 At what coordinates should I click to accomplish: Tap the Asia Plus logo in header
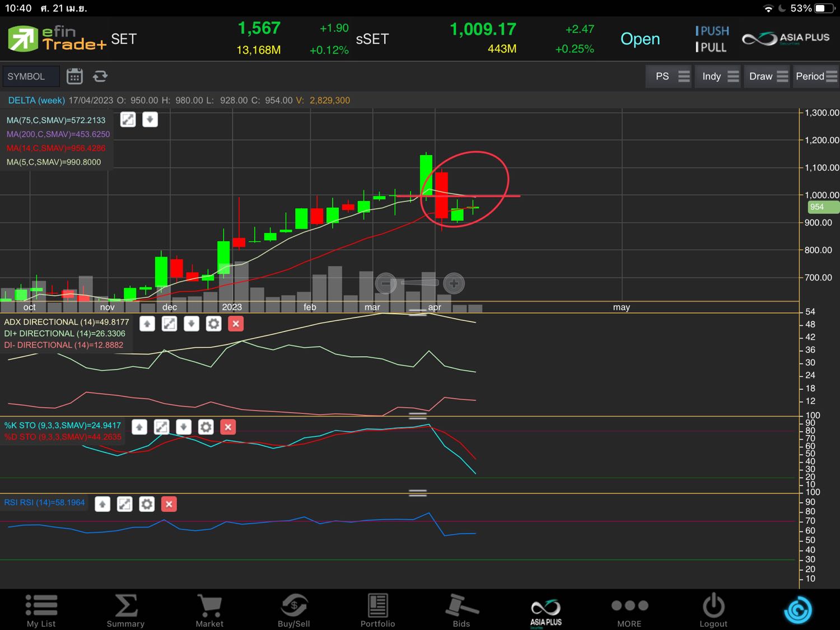786,39
